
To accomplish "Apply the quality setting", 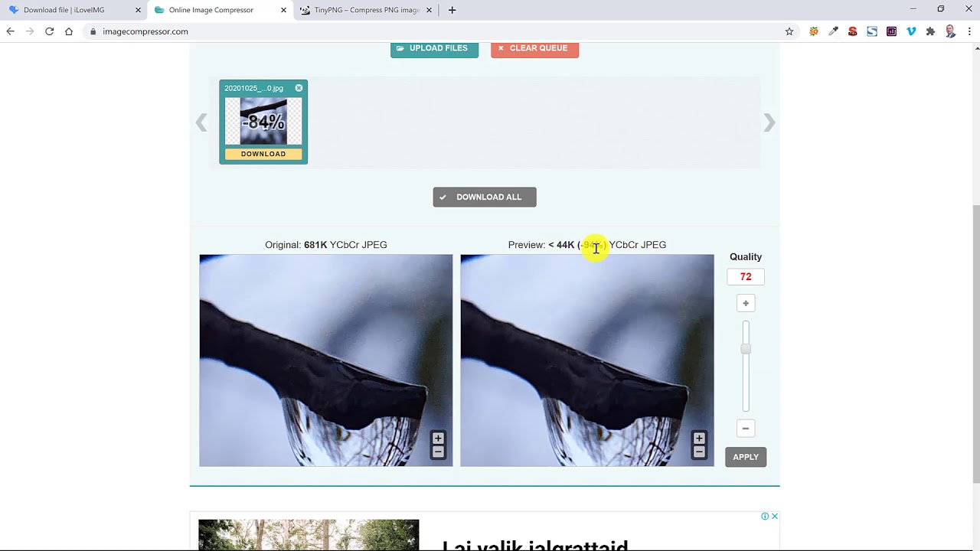I will [746, 457].
